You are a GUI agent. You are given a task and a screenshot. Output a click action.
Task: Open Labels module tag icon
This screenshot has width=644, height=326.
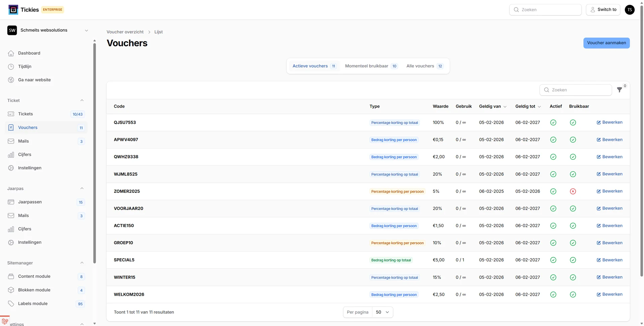11,304
